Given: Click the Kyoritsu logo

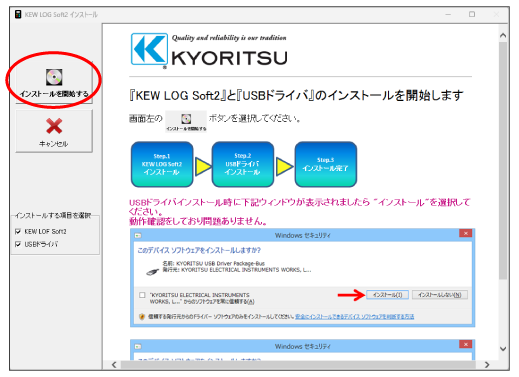Looking at the screenshot, I should [209, 51].
